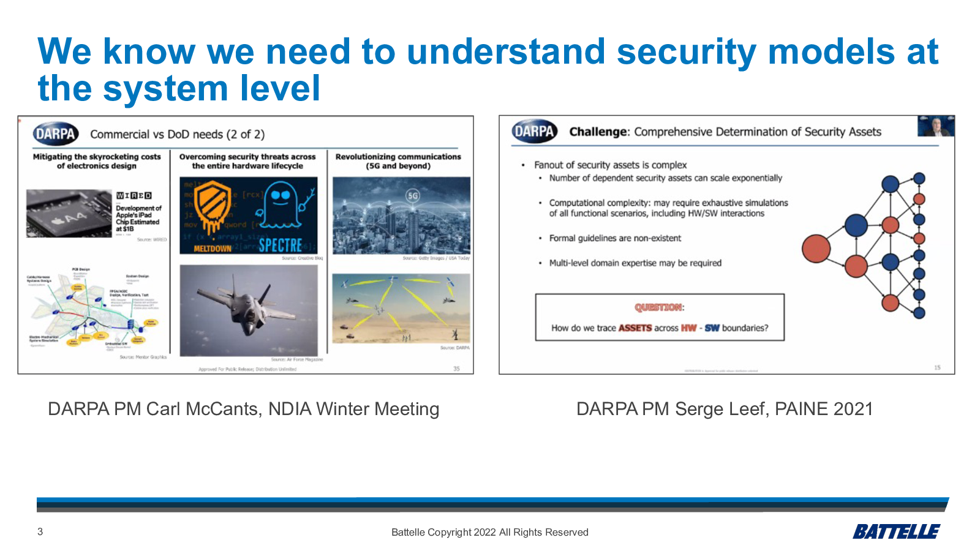The image size is (980, 551).
Task: Click 'Mitigating the skyrocketing costs of electronics design'
Action: click(x=97, y=161)
